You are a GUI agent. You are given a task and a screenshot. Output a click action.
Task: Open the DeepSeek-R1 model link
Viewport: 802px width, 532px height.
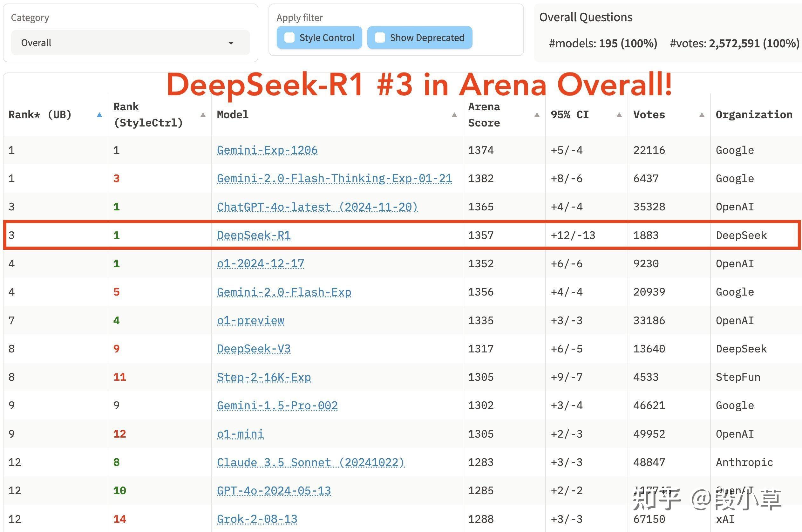[x=254, y=235]
